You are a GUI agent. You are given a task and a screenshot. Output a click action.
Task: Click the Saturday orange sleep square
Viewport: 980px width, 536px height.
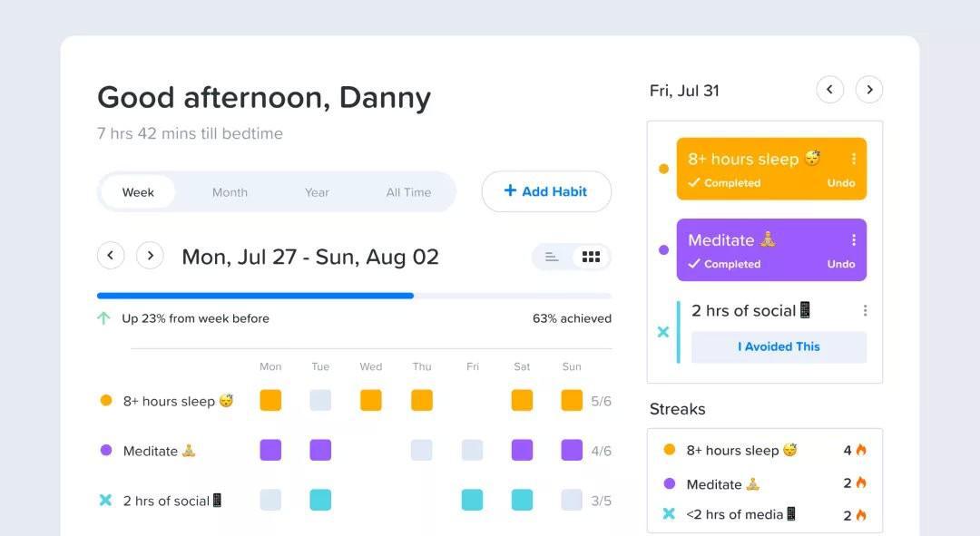pyautogui.click(x=522, y=401)
